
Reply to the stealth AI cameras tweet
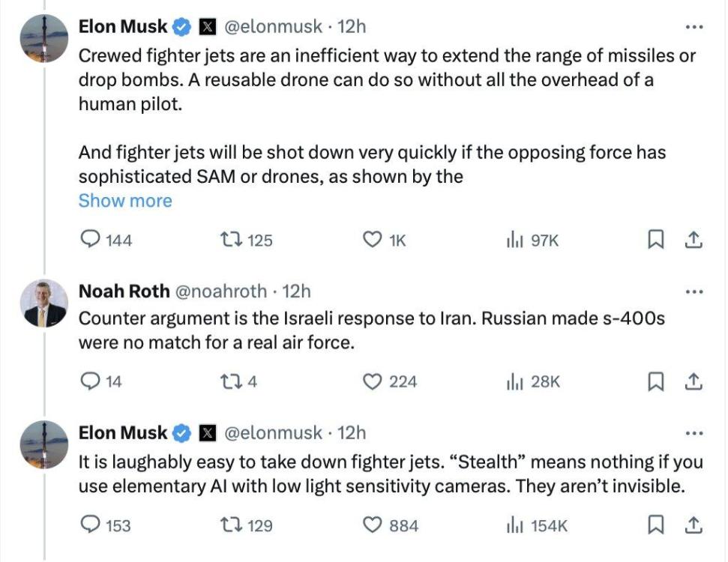[x=90, y=525]
